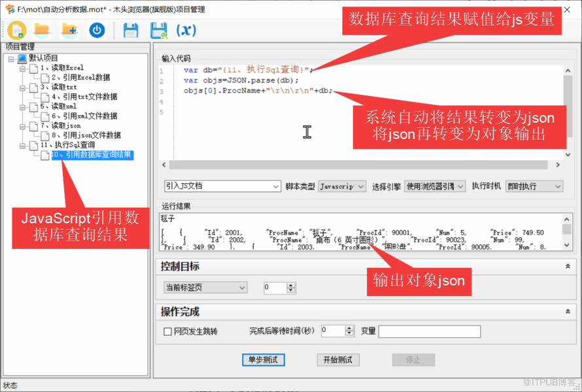Click page icon of 8、引用json文件数据
This screenshot has height=392, width=582.
[45, 136]
